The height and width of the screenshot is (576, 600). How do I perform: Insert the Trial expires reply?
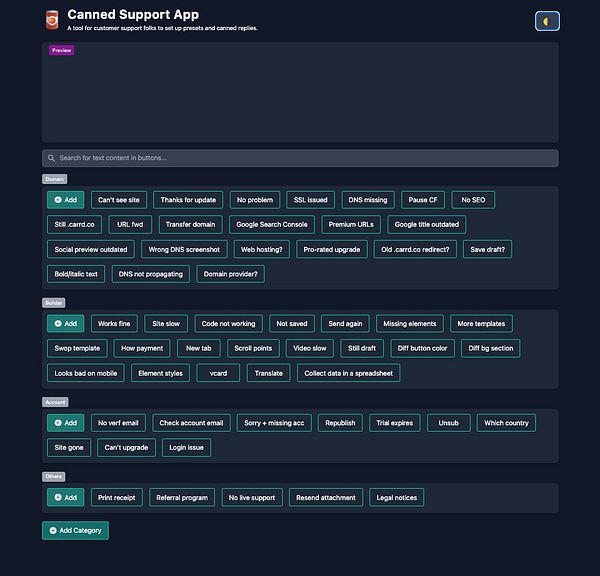point(395,423)
